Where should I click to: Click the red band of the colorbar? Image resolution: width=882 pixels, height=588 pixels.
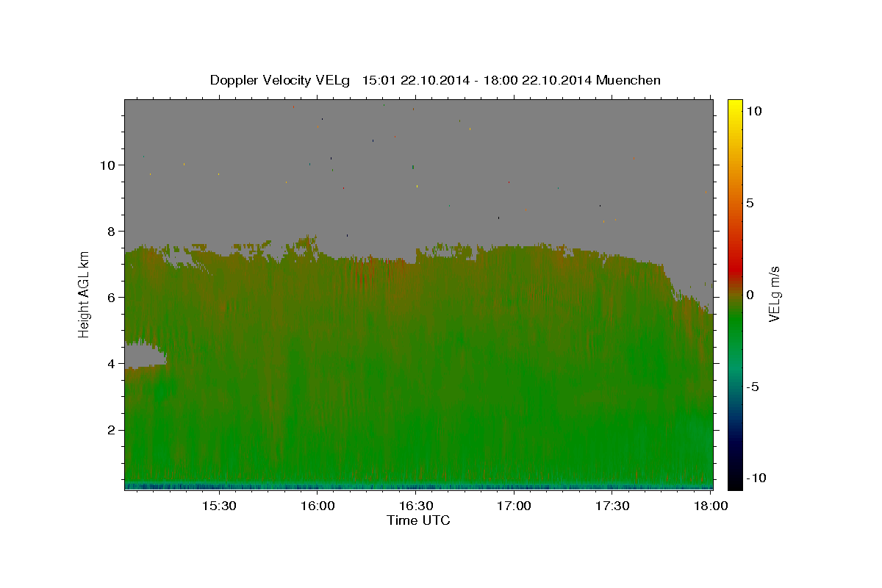tap(734, 268)
